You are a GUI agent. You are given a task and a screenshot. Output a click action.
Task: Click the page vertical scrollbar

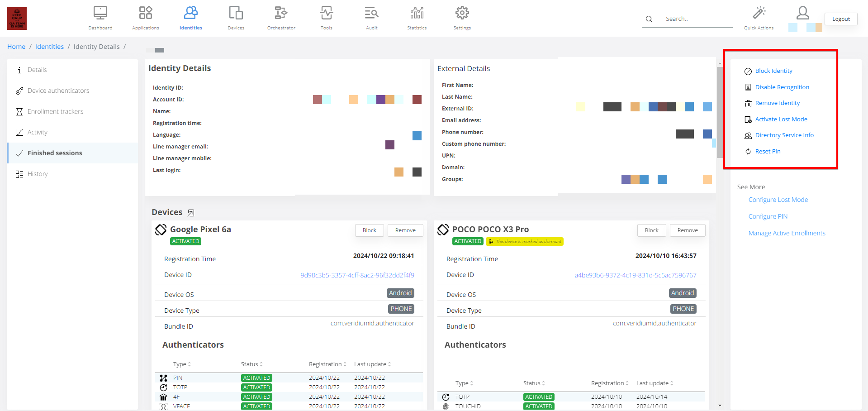720,113
